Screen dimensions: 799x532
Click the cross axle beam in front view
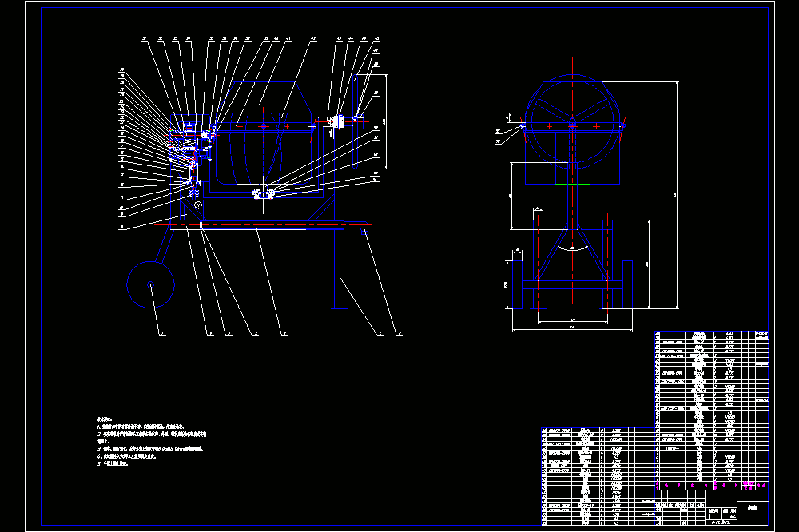[572, 284]
